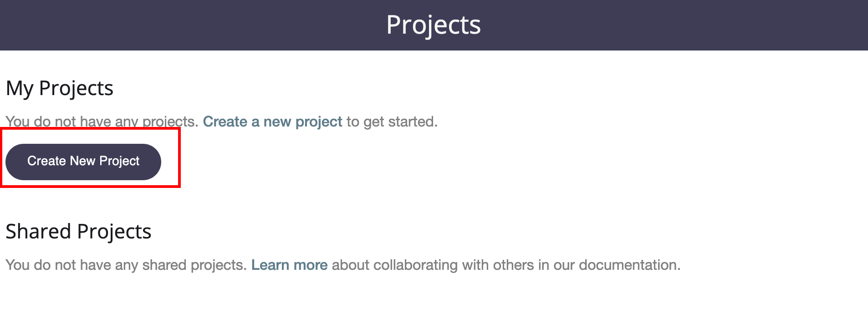Follow the 'Learn more' documentation link

point(289,265)
